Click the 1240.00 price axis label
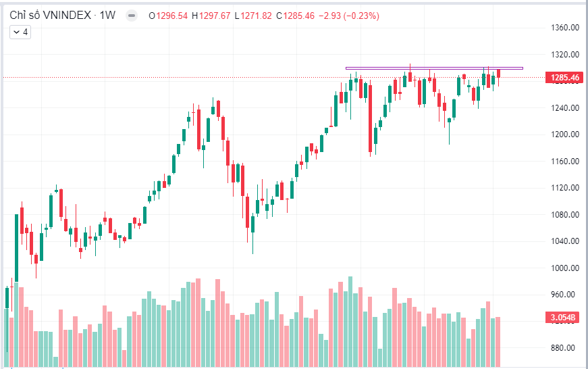The width and height of the screenshot is (588, 369). 565,107
